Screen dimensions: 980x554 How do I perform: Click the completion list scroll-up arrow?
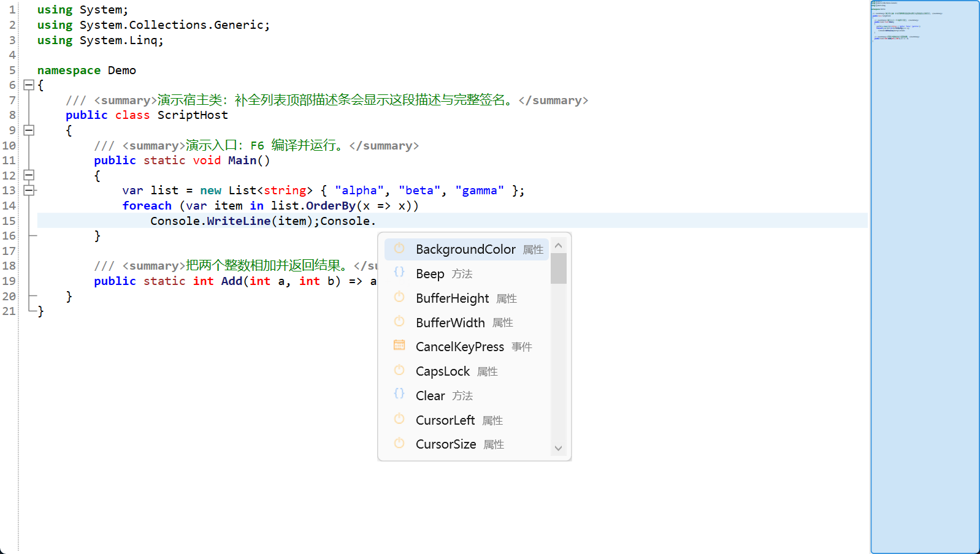click(558, 246)
